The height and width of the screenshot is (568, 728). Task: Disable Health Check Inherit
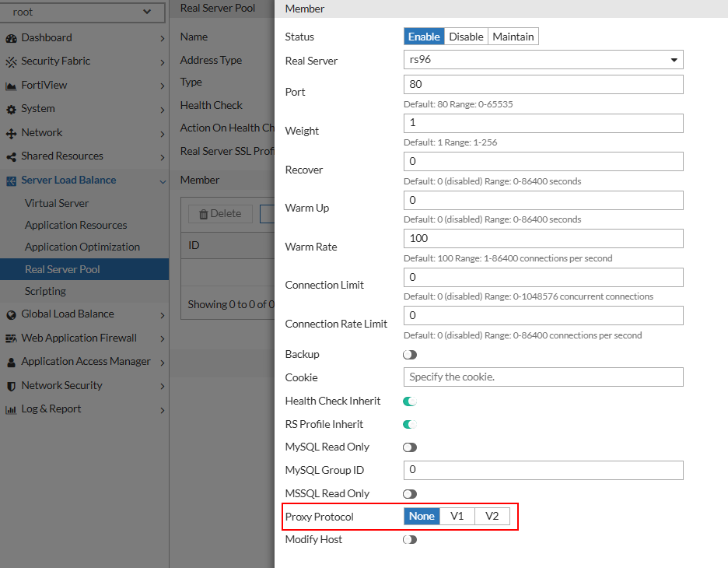point(410,401)
